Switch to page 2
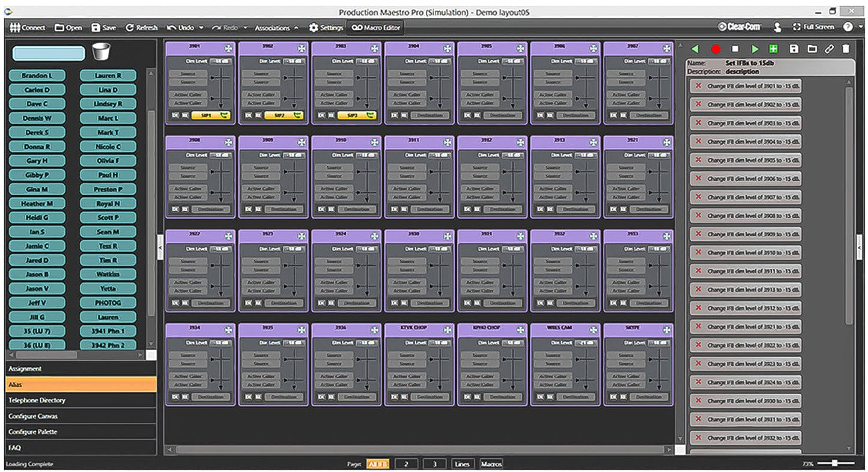 pos(406,464)
